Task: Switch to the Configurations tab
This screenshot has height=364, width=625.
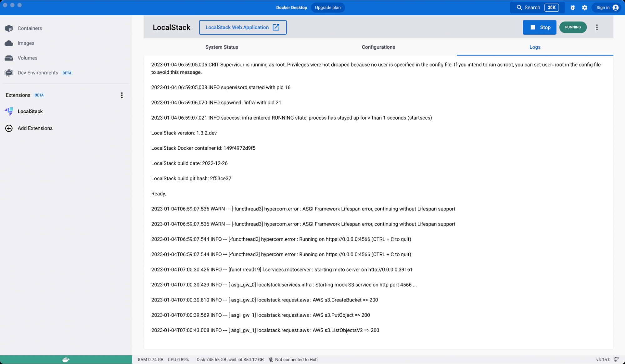Action: pos(378,47)
